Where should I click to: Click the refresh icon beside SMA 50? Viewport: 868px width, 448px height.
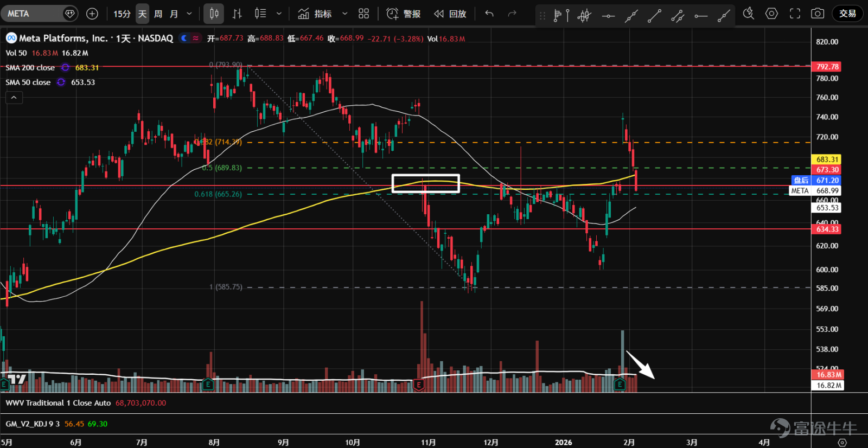61,82
